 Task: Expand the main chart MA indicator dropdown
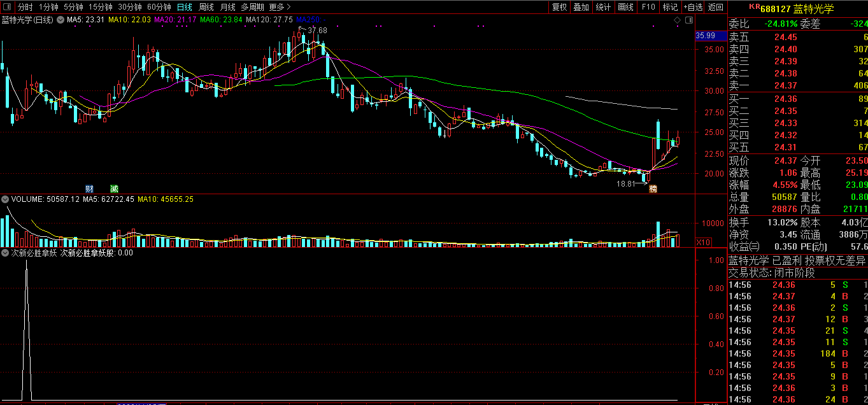pos(60,20)
